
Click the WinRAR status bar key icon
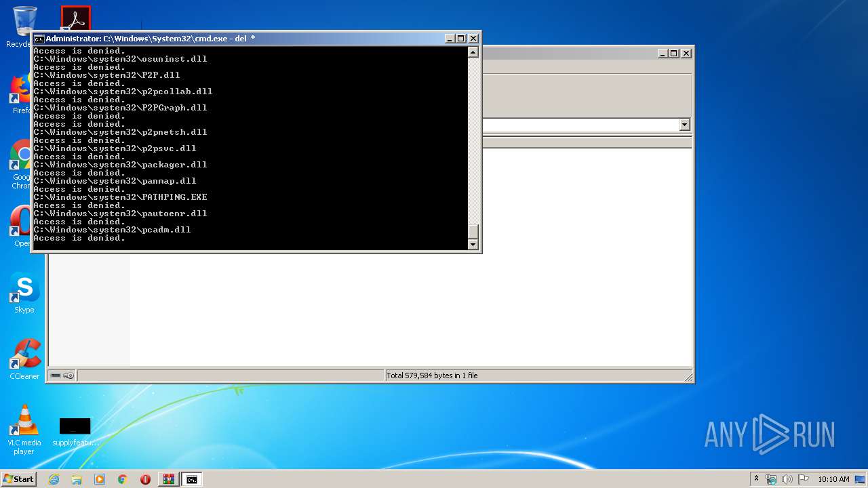(x=68, y=375)
